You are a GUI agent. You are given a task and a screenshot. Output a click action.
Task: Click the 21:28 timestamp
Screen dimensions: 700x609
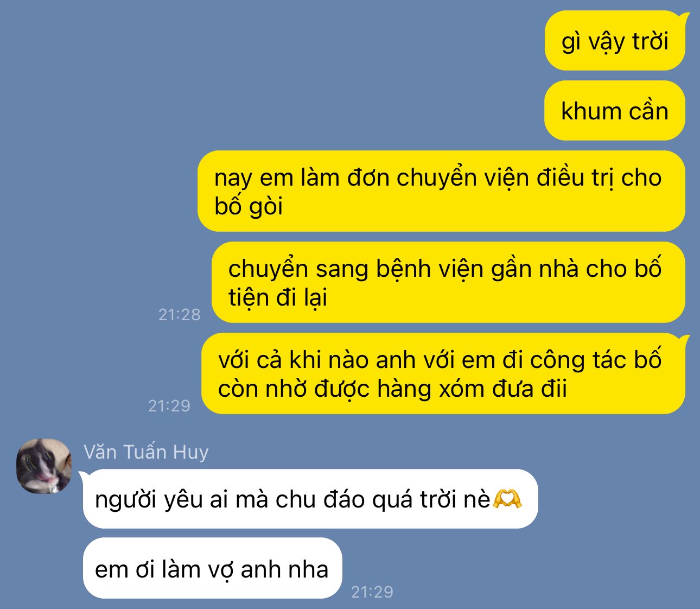pyautogui.click(x=179, y=314)
